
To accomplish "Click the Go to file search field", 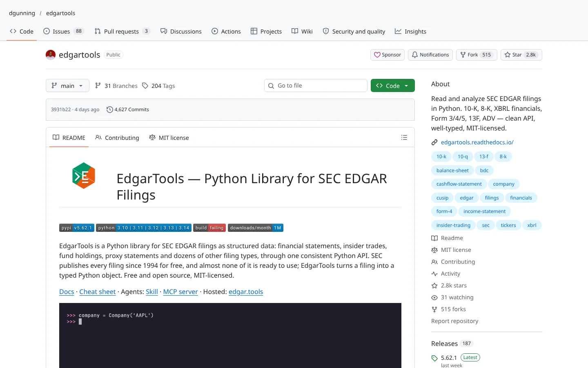I will coord(316,85).
